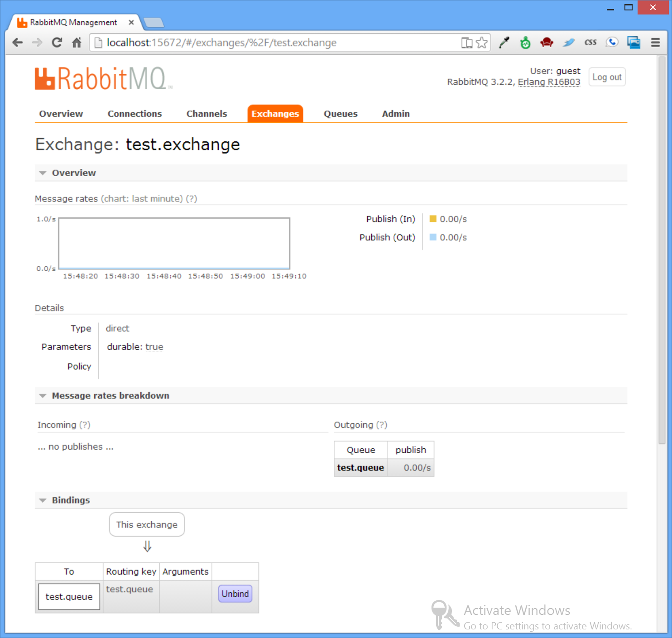Open test.queue in the Bindings table
This screenshot has height=638, width=672.
pyautogui.click(x=69, y=597)
